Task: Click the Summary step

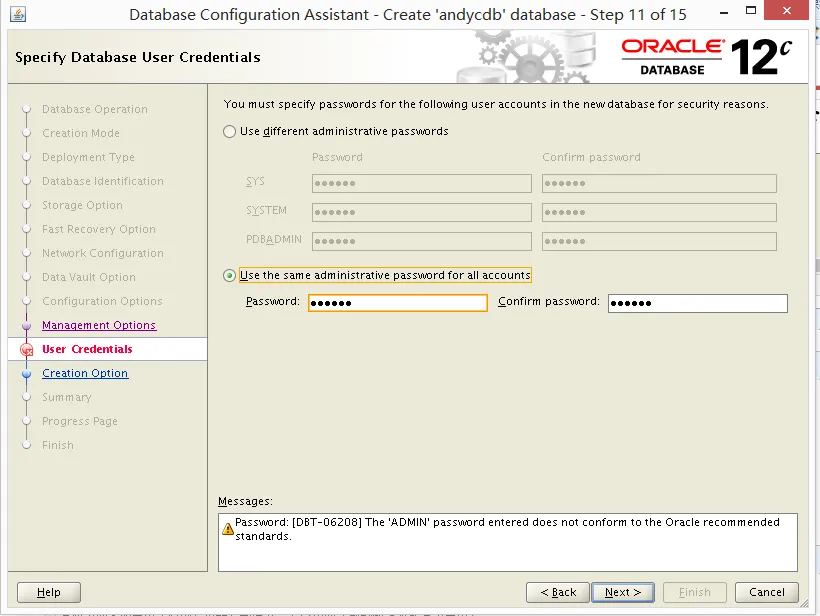Action: click(x=66, y=397)
